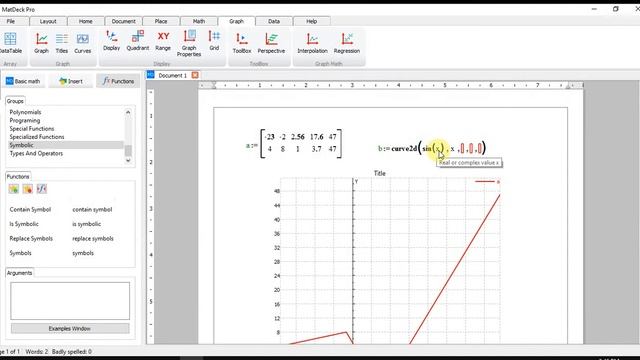
Task: Click the first icon under Functions panel
Action: [13, 189]
